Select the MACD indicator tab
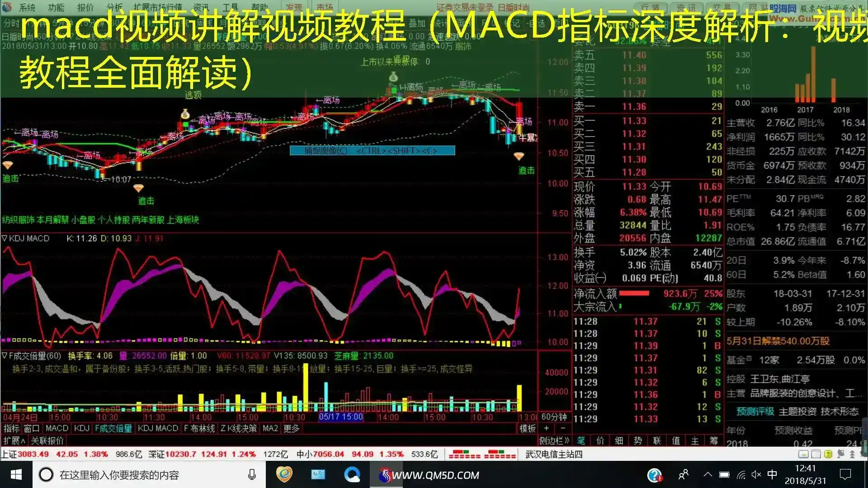The height and width of the screenshot is (488, 868). coord(57,428)
